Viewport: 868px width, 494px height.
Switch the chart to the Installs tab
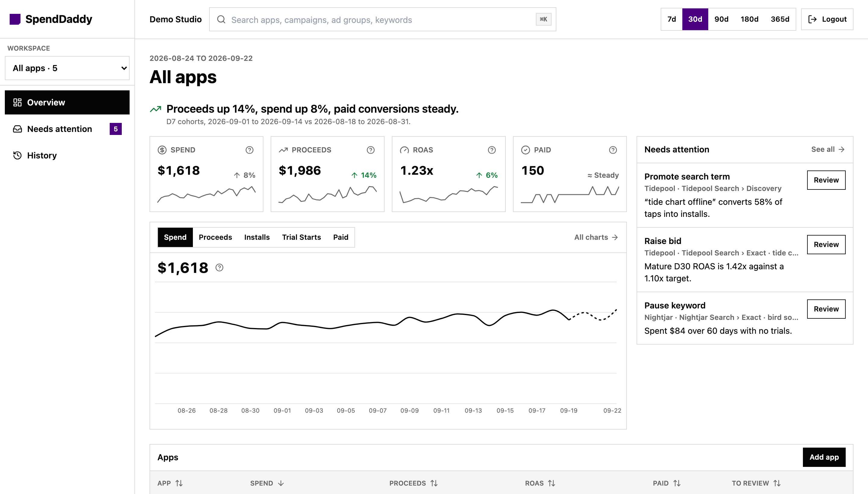[x=257, y=237]
